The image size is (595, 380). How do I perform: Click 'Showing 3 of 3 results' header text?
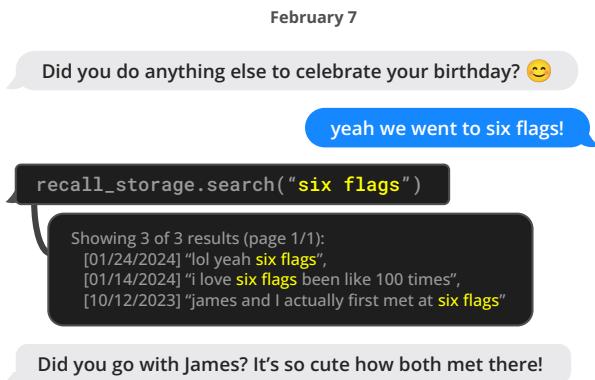click(x=156, y=238)
